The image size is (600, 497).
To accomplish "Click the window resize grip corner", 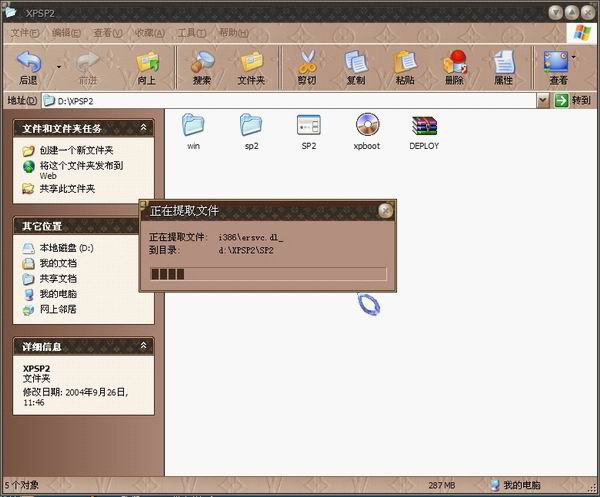I will [x=592, y=487].
